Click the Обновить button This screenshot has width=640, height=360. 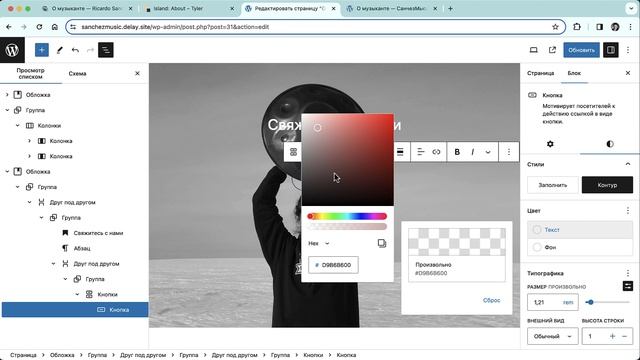point(582,50)
